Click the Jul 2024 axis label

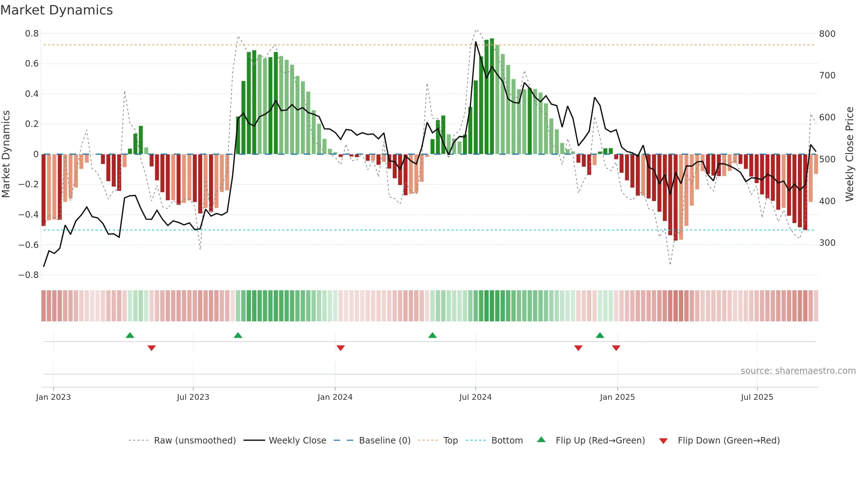point(476,397)
